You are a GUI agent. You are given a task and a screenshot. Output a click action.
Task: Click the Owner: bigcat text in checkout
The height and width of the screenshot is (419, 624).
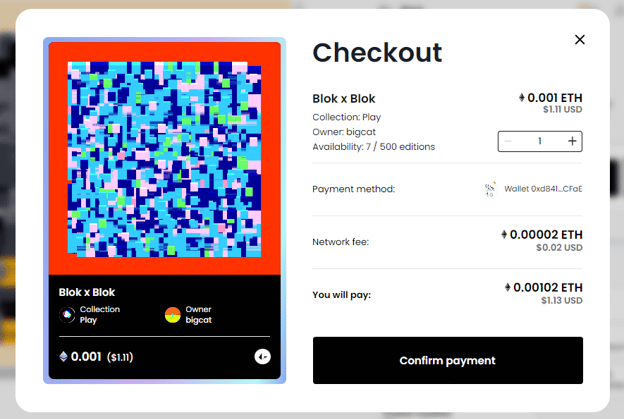(344, 132)
